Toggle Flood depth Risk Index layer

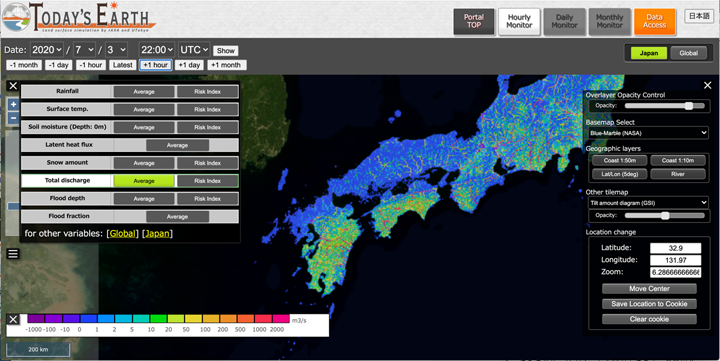tap(207, 199)
